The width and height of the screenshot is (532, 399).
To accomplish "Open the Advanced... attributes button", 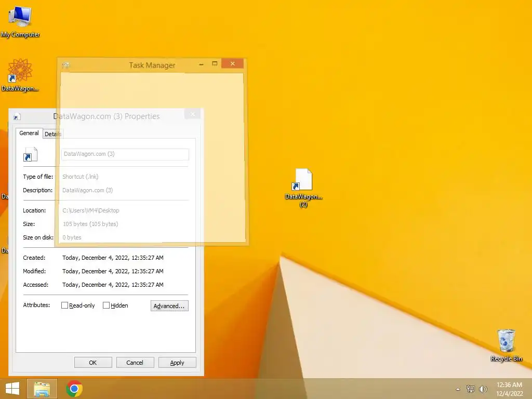I will pyautogui.click(x=169, y=305).
